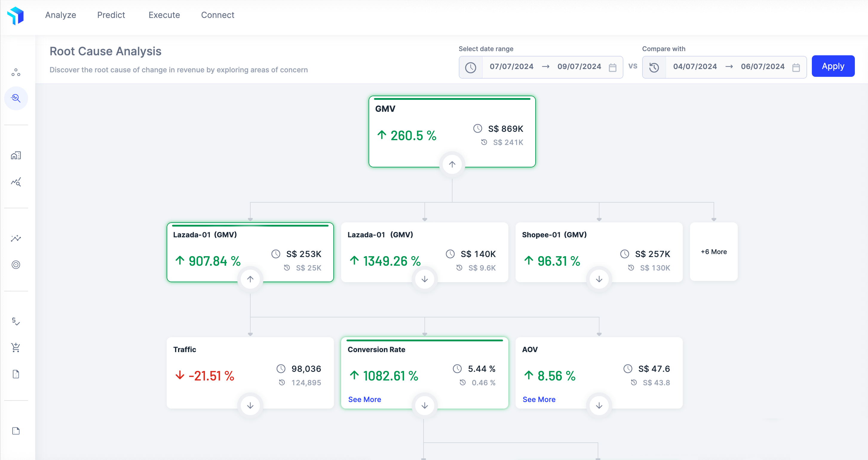Viewport: 868px width, 460px height.
Task: Open the Analyze menu
Action: 61,15
